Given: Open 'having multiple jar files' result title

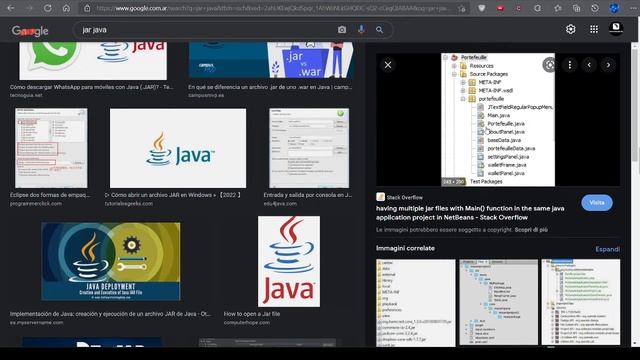Looking at the screenshot, I should click(470, 213).
